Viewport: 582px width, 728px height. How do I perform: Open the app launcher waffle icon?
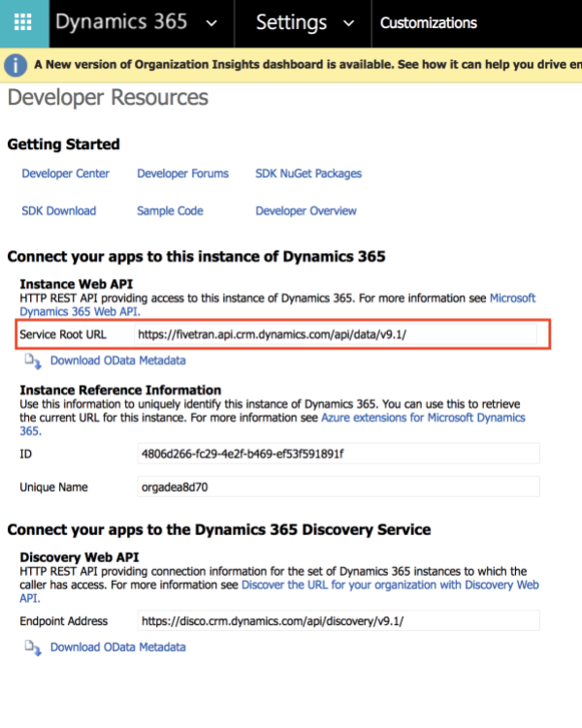[23, 22]
